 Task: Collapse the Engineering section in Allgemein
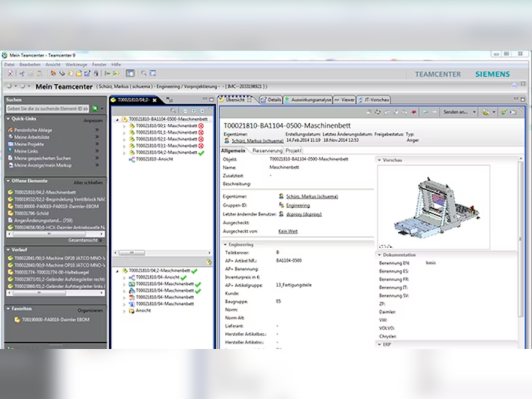point(225,244)
